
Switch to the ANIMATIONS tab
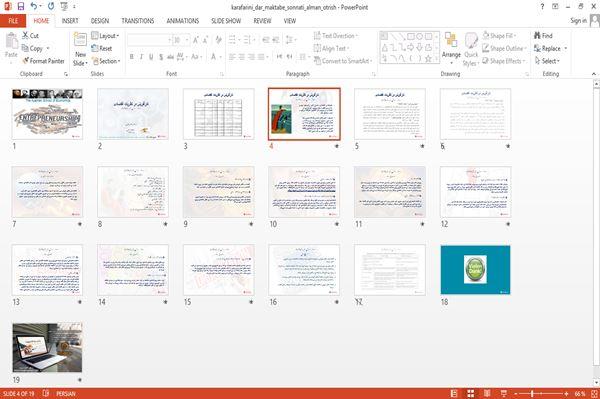click(183, 21)
